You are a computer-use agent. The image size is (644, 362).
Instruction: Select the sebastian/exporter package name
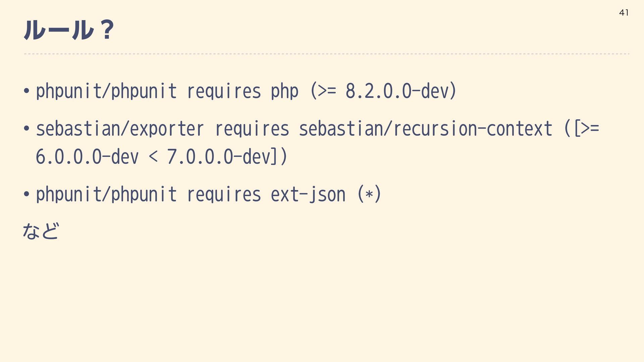pyautogui.click(x=120, y=129)
